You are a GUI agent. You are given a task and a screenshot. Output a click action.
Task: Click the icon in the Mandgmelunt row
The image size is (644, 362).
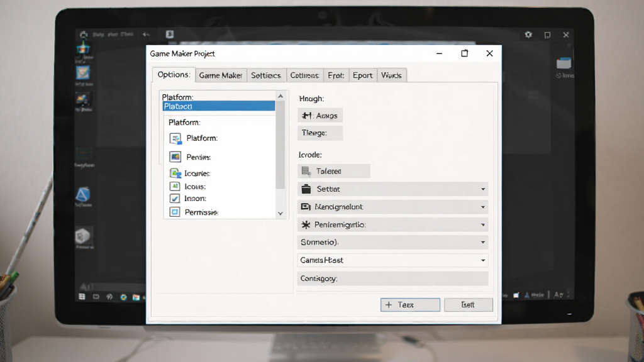pyautogui.click(x=306, y=207)
